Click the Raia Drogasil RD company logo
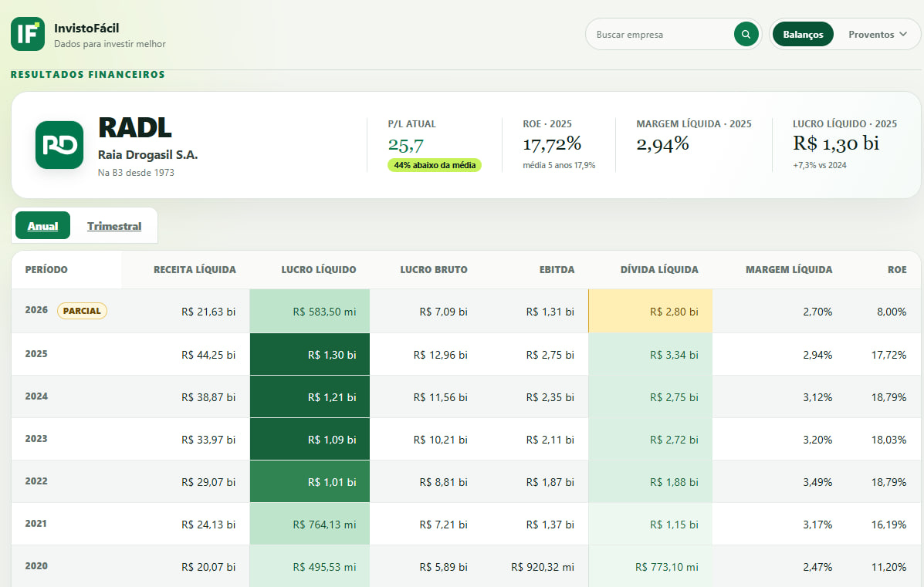Screen dimensions: 924x587 coord(59,145)
